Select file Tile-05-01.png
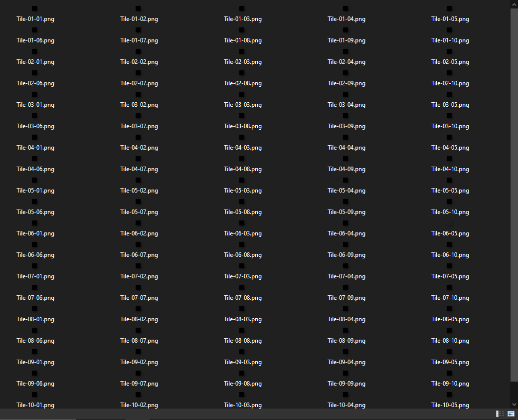The height and width of the screenshot is (420, 518). point(35,191)
